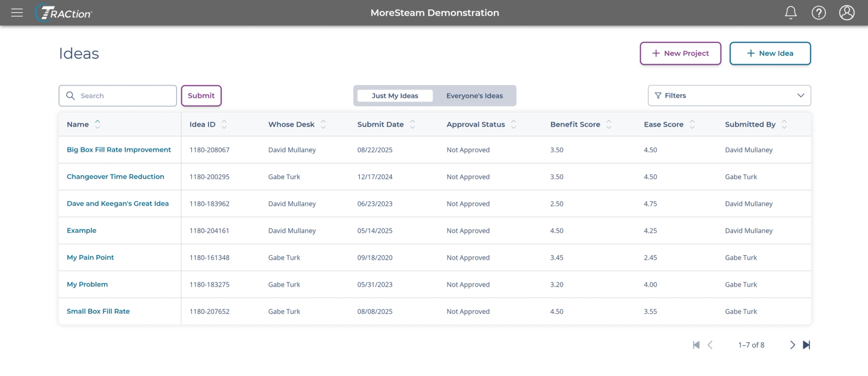Expand the Filters dropdown
The width and height of the screenshot is (868, 376).
(729, 95)
